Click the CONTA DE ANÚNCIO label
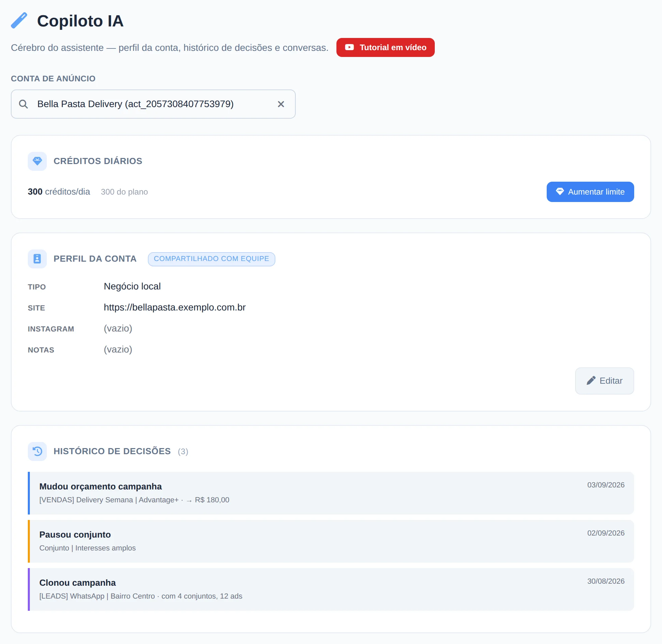662x644 pixels. pos(53,79)
